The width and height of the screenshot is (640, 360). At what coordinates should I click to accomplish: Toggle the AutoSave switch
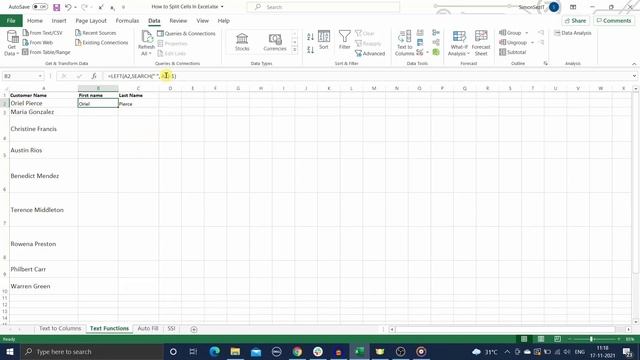pos(40,7)
